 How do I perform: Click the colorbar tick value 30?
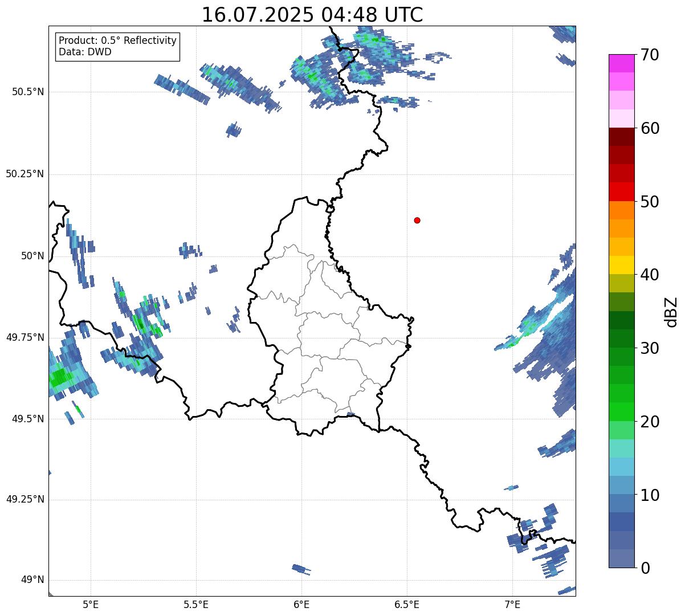pos(650,348)
